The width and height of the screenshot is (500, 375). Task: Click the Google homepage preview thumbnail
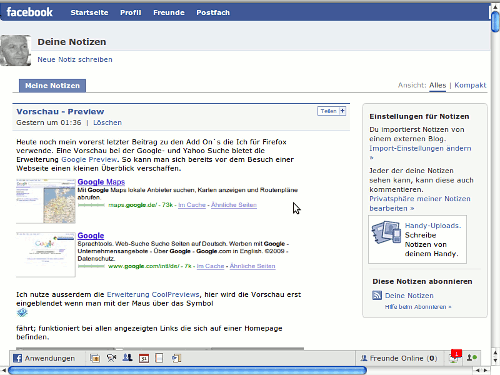point(46,254)
